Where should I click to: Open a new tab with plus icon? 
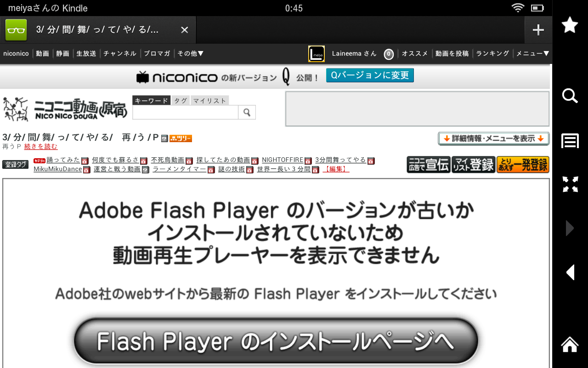[x=538, y=30]
